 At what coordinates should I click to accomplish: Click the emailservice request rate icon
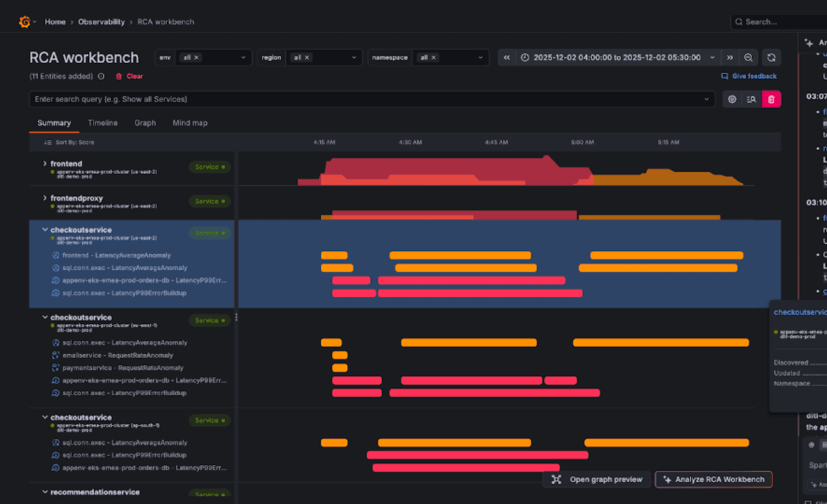(x=56, y=355)
